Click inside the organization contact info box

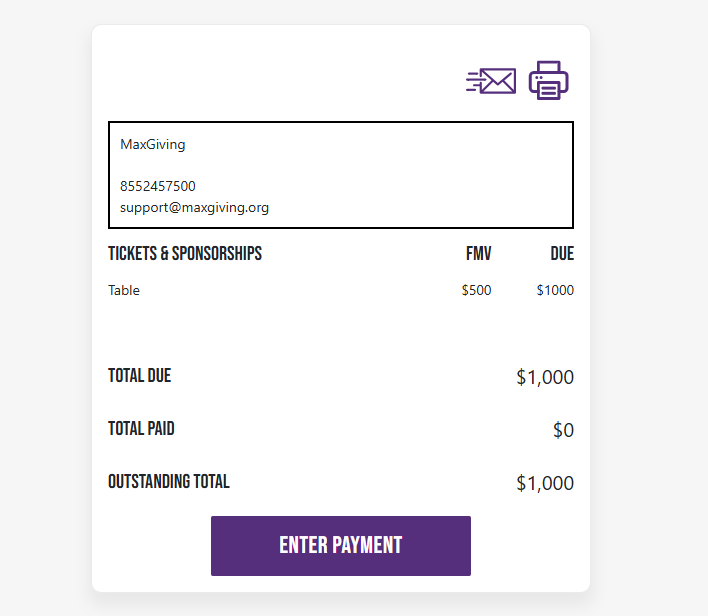341,175
